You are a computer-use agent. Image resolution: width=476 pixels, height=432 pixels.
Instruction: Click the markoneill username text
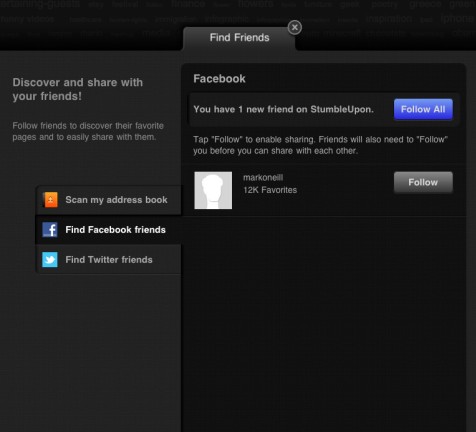click(x=263, y=178)
